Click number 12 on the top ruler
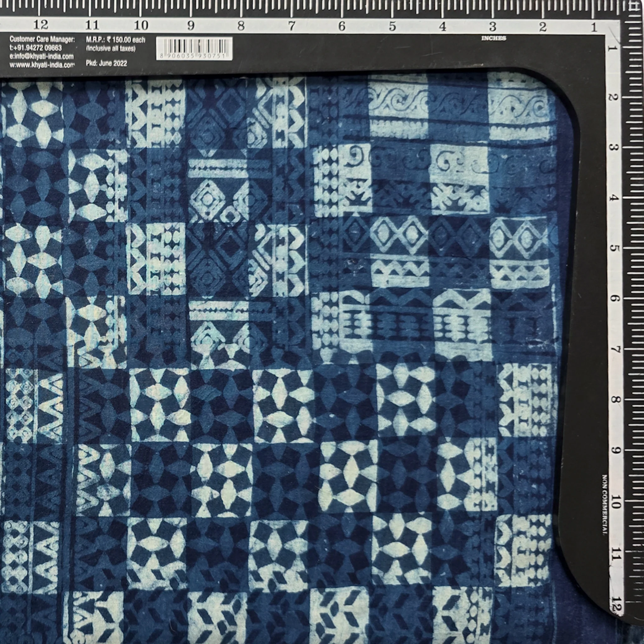This screenshot has width=644, height=644. [41, 25]
